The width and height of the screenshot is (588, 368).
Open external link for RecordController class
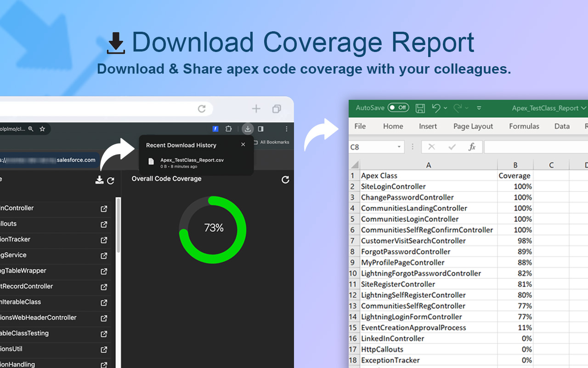click(x=104, y=287)
